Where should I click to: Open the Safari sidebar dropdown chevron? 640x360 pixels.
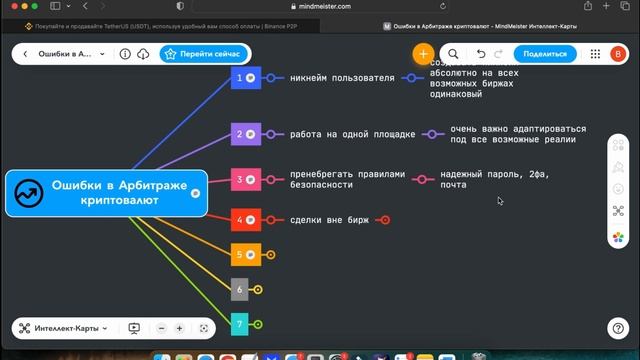point(68,6)
